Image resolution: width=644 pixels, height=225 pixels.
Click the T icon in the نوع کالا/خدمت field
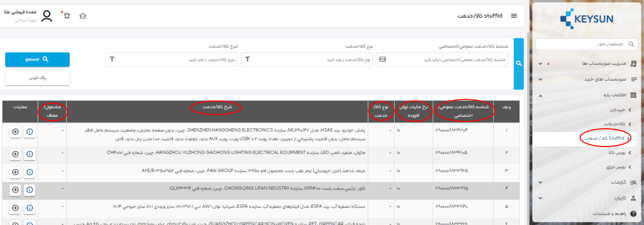[248, 59]
